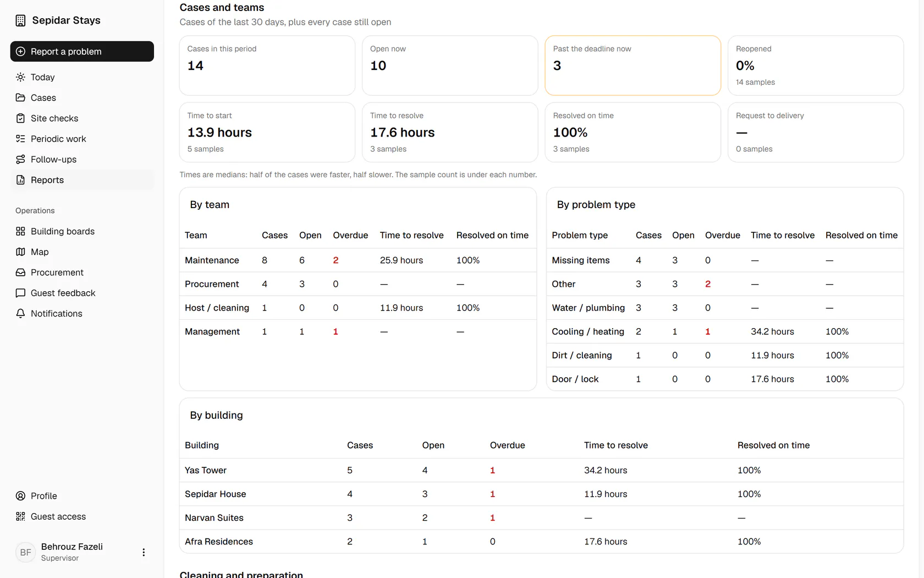Click the speech bubble icon beside Guest feedback
The width and height of the screenshot is (924, 578).
coord(20,293)
